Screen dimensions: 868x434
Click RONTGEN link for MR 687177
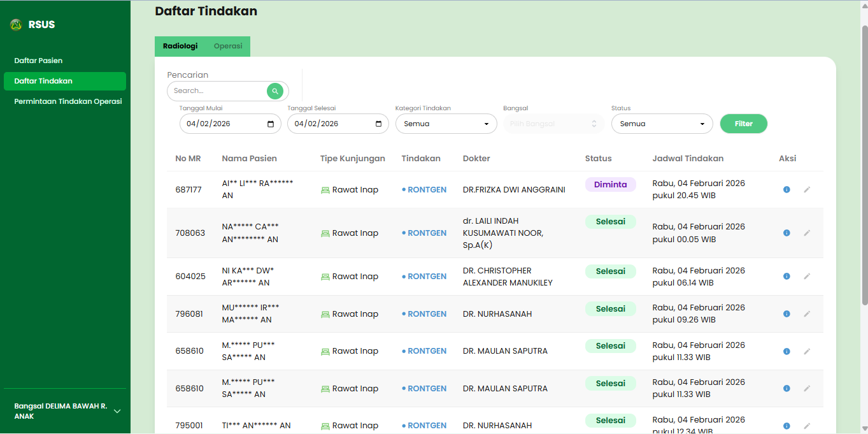coord(427,189)
